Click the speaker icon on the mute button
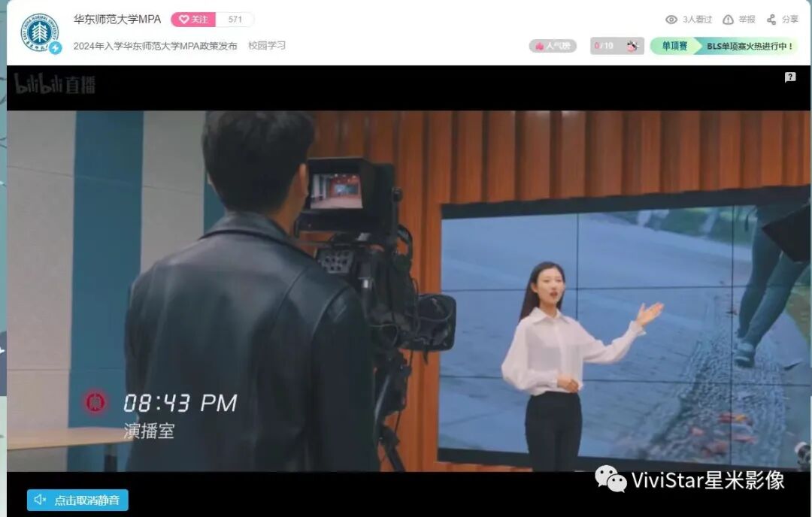Viewport: 812px width, 517px height. click(x=40, y=498)
